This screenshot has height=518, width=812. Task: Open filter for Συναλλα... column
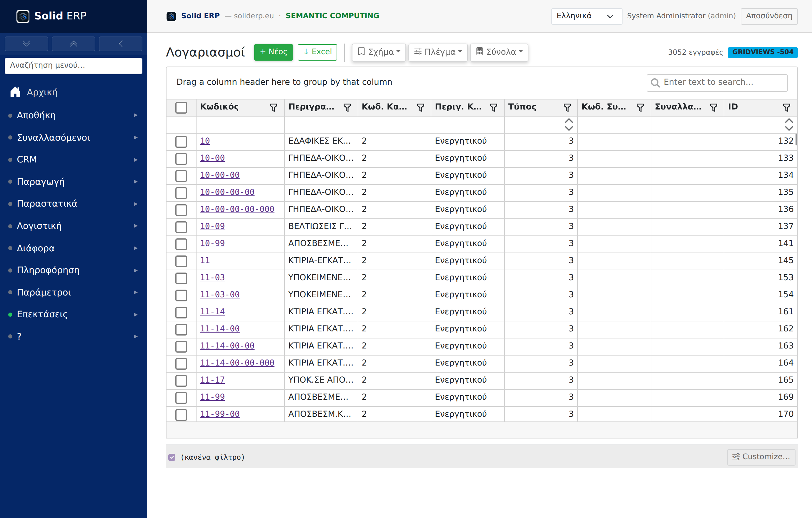coord(713,108)
